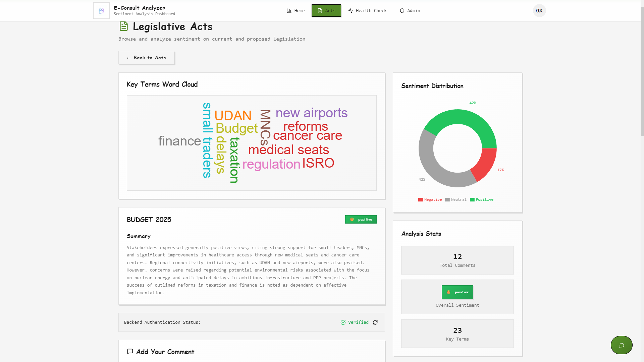Click the positive badge beside BUDGET 2025
Viewport: 644px width, 362px height.
point(361,220)
